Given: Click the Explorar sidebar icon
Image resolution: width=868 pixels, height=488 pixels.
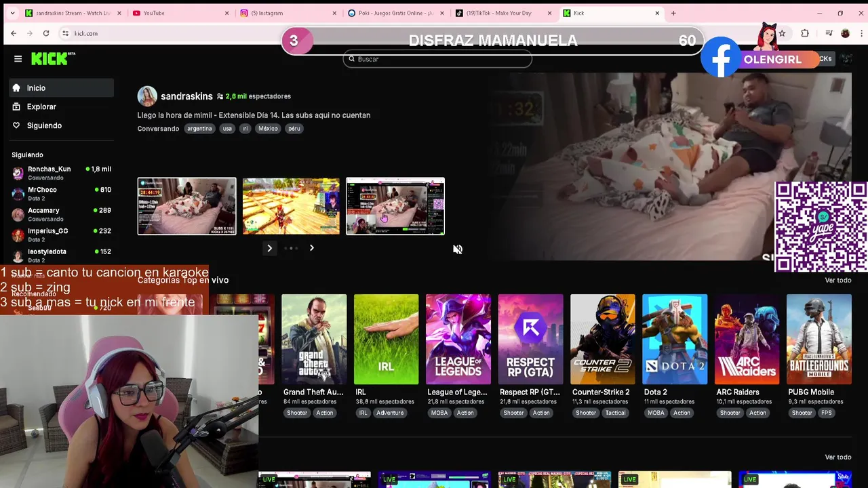Looking at the screenshot, I should (x=16, y=107).
